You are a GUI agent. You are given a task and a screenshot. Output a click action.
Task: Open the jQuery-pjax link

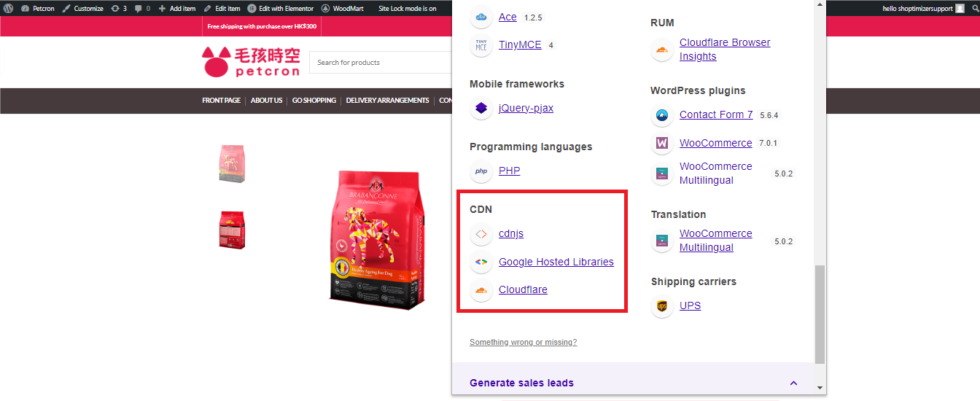pyautogui.click(x=526, y=108)
